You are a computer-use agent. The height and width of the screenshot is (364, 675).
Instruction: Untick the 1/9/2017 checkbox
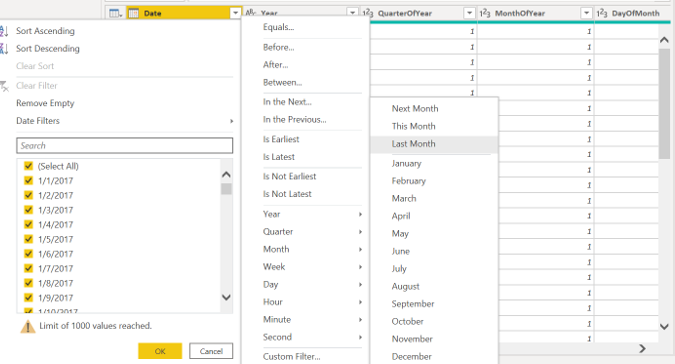click(28, 297)
